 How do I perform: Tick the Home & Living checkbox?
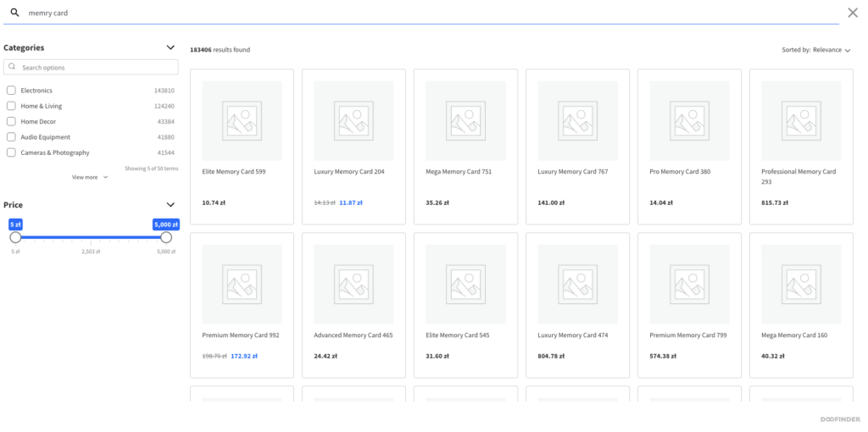tap(11, 106)
